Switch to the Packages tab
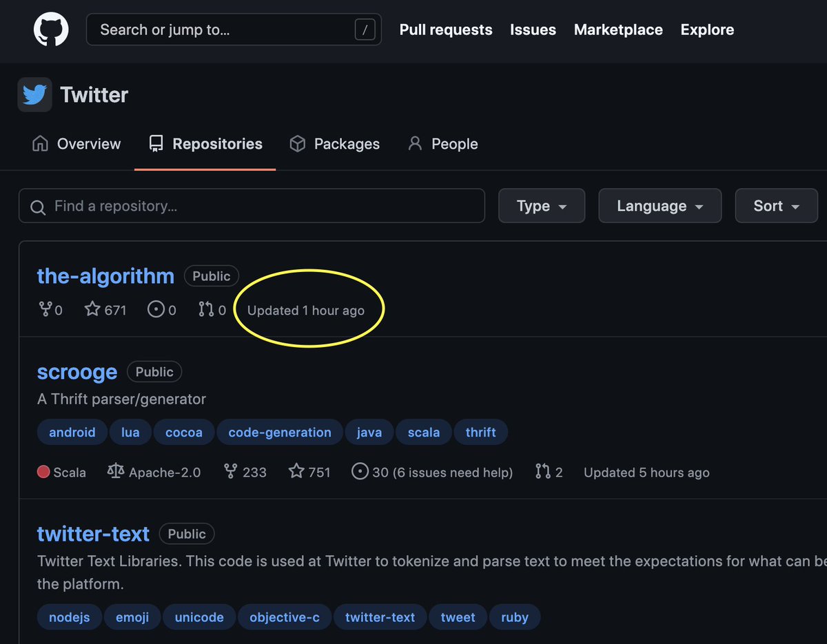The image size is (827, 644). pos(335,144)
